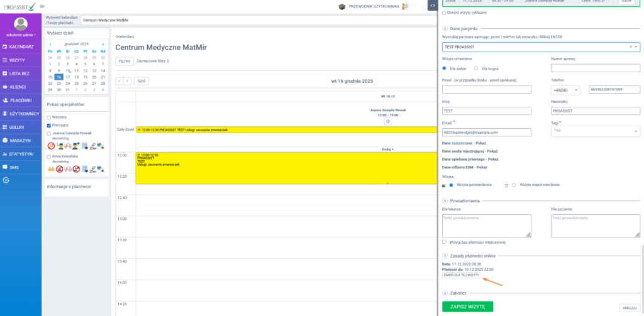Expand the Tagi dropdown
The width and height of the screenshot is (644, 316).
click(595, 132)
